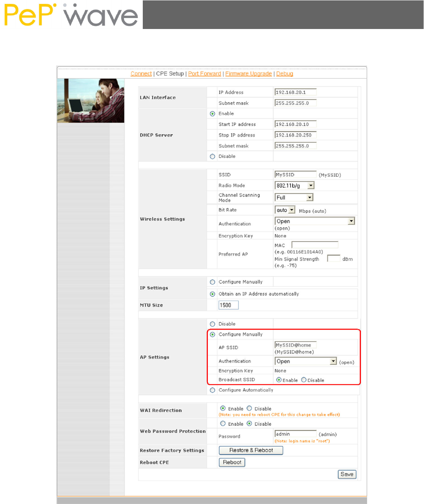
Task: Click the LAN Subnet mask field
Action: click(x=295, y=103)
